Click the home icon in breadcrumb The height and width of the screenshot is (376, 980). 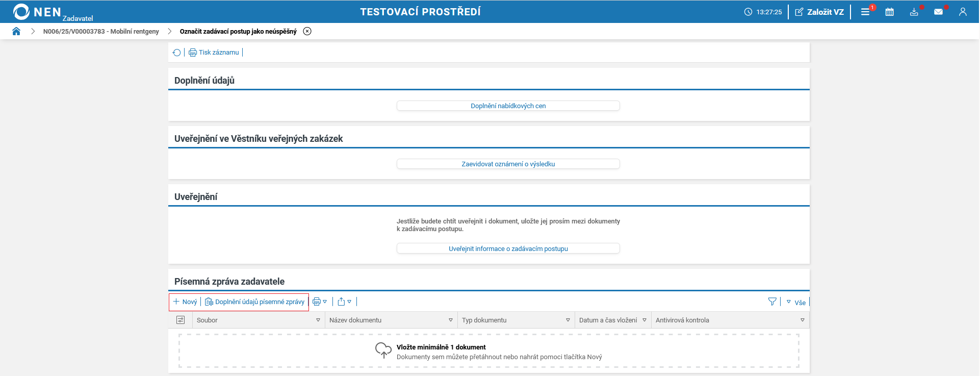16,31
